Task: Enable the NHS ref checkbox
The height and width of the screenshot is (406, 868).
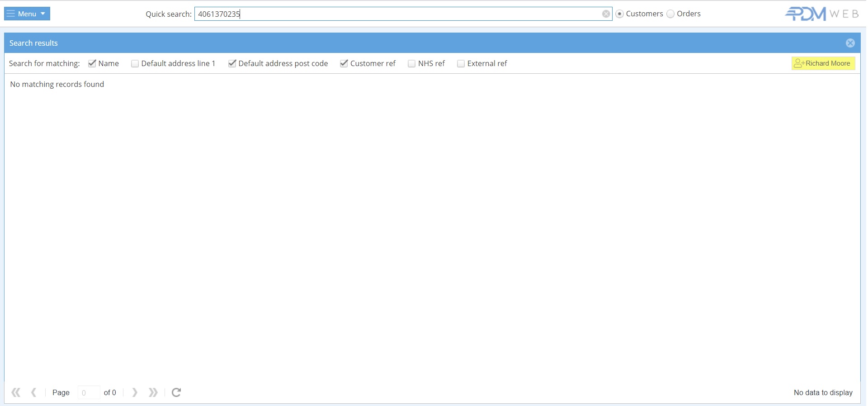Action: pyautogui.click(x=411, y=64)
